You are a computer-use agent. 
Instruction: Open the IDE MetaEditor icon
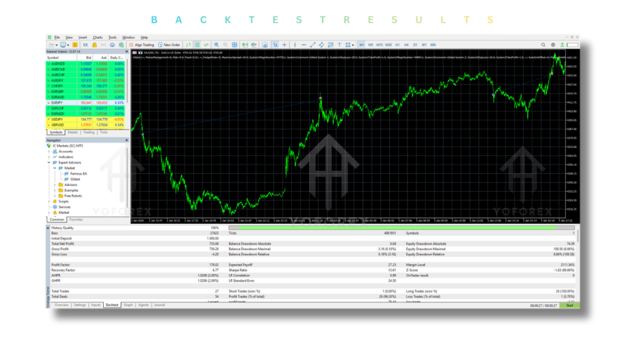pyautogui.click(x=86, y=45)
